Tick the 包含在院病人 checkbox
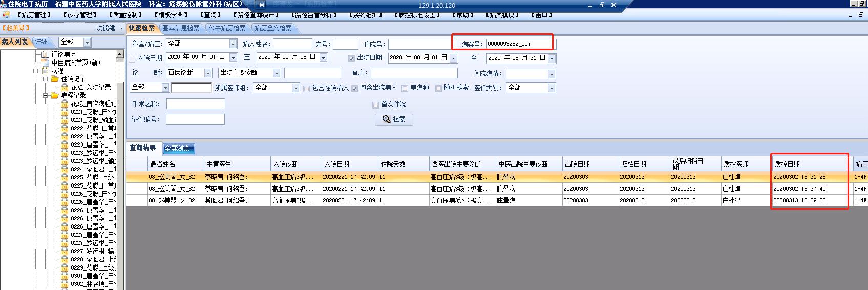The width and height of the screenshot is (868, 290). pyautogui.click(x=306, y=89)
